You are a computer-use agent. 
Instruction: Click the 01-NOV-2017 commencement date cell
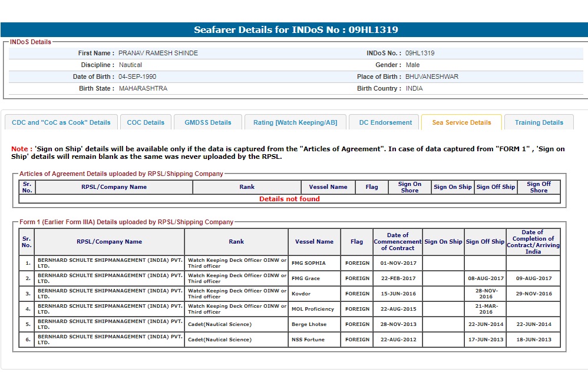(398, 263)
